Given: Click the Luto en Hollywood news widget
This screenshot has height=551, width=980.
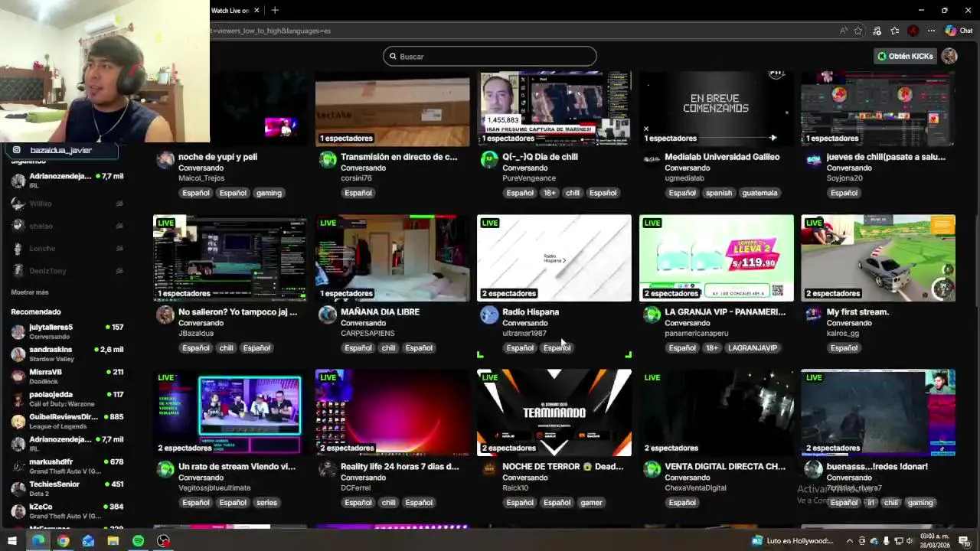Looking at the screenshot, I should click(x=793, y=541).
